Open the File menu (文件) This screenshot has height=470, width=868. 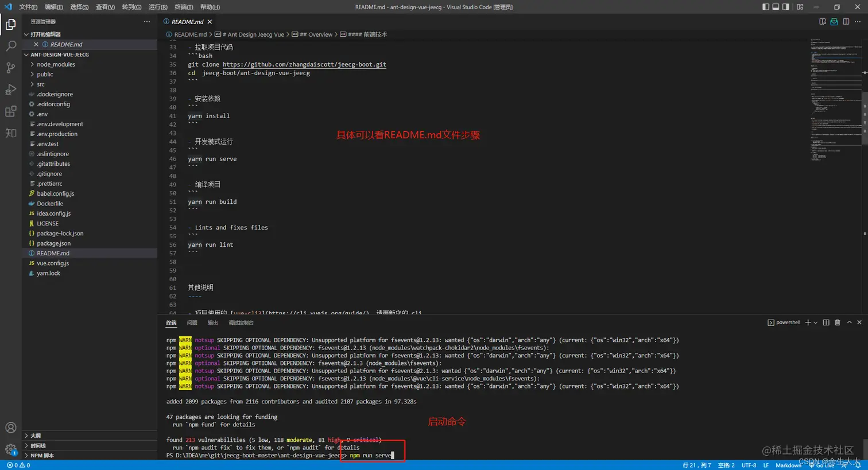pyautogui.click(x=28, y=7)
